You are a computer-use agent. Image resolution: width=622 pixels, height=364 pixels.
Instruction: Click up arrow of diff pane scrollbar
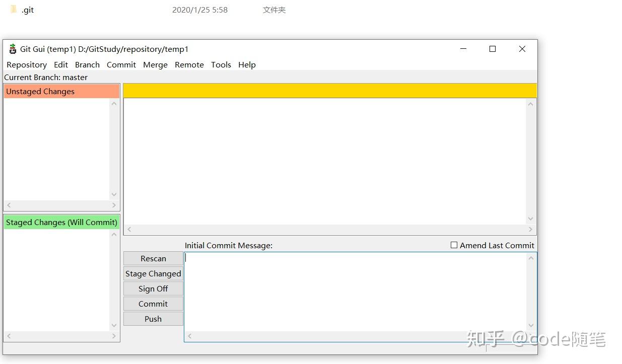pyautogui.click(x=530, y=104)
